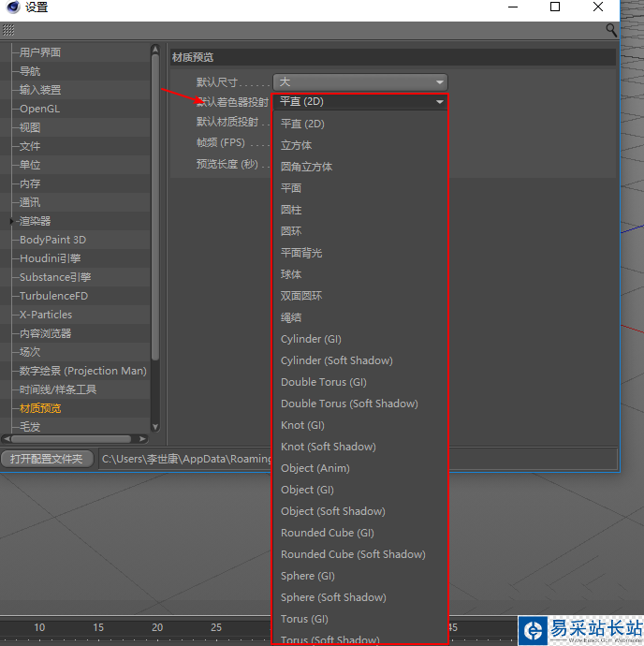Image resolution: width=644 pixels, height=646 pixels.
Task: Select the 毛发 category
Action: tap(30, 427)
